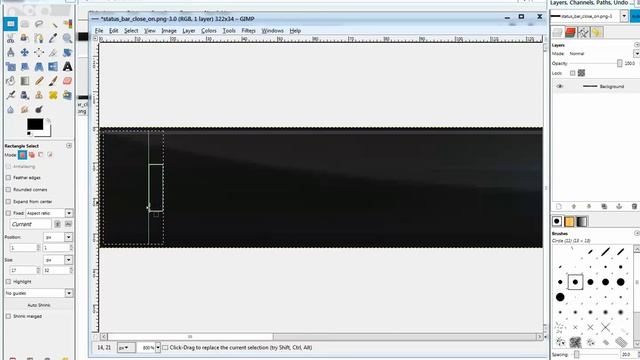Select the Select by Color tool
The width and height of the screenshot is (640, 360).
67,24
